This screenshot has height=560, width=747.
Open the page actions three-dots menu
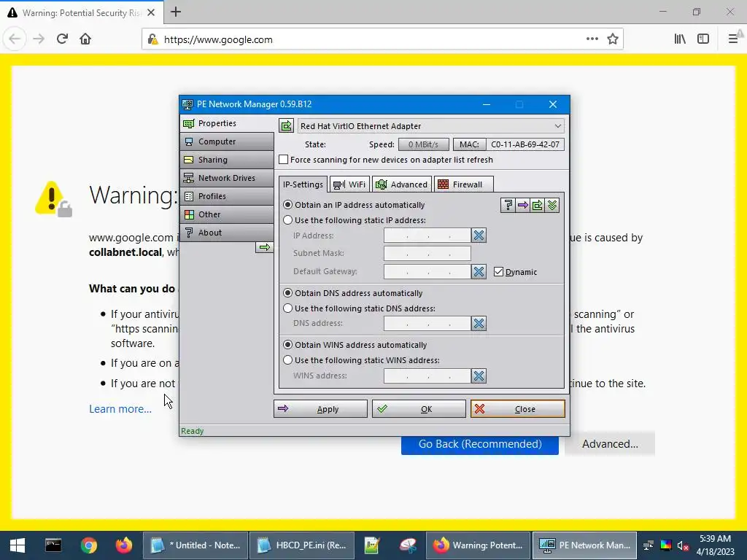tap(592, 39)
